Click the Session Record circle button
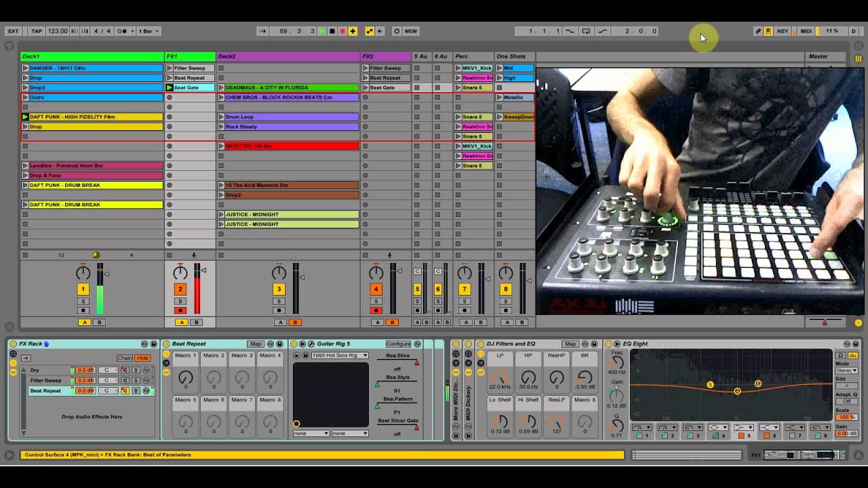This screenshot has width=868, height=488. click(x=397, y=31)
